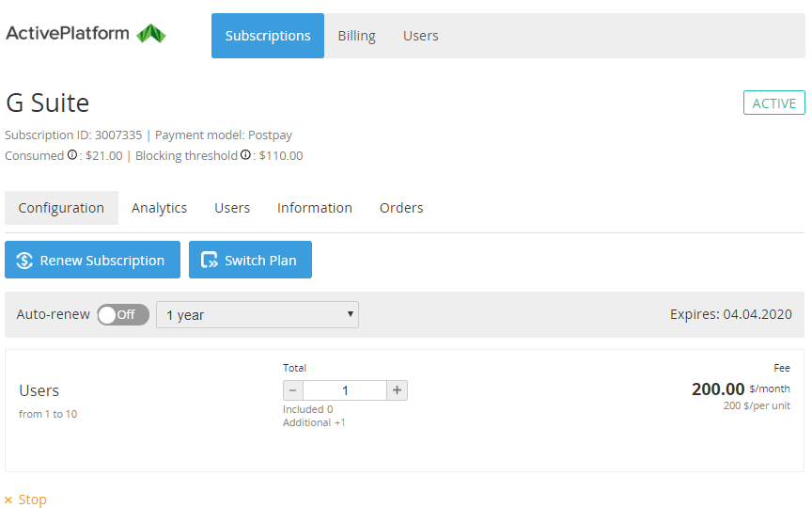
Task: Click the ACTIVE status badge
Action: click(x=773, y=103)
